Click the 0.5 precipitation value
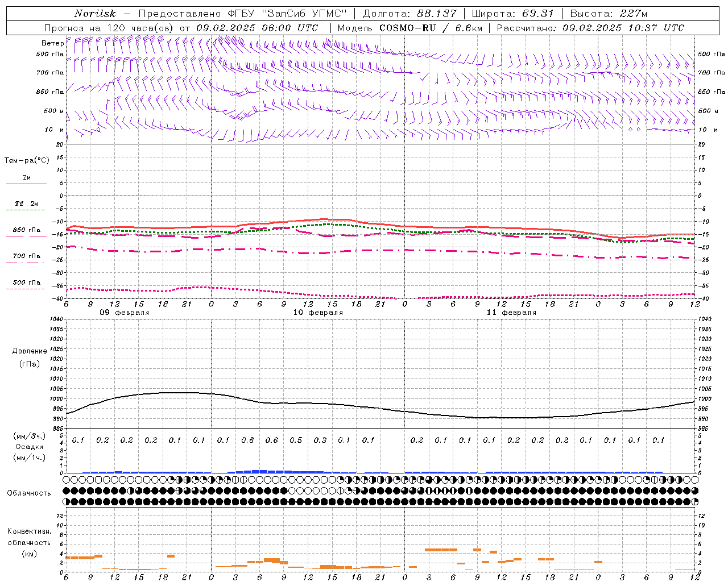728x582 pixels. pyautogui.click(x=296, y=440)
